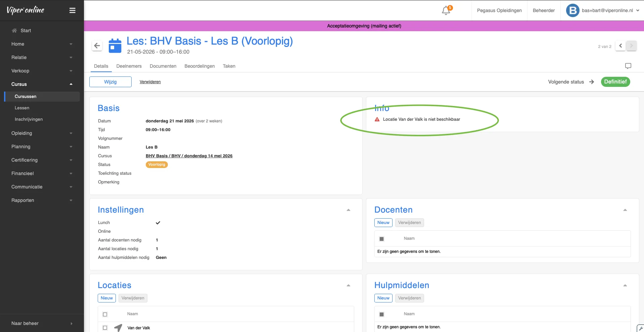Click the Viper online logo
The height and width of the screenshot is (332, 644).
coord(26,10)
